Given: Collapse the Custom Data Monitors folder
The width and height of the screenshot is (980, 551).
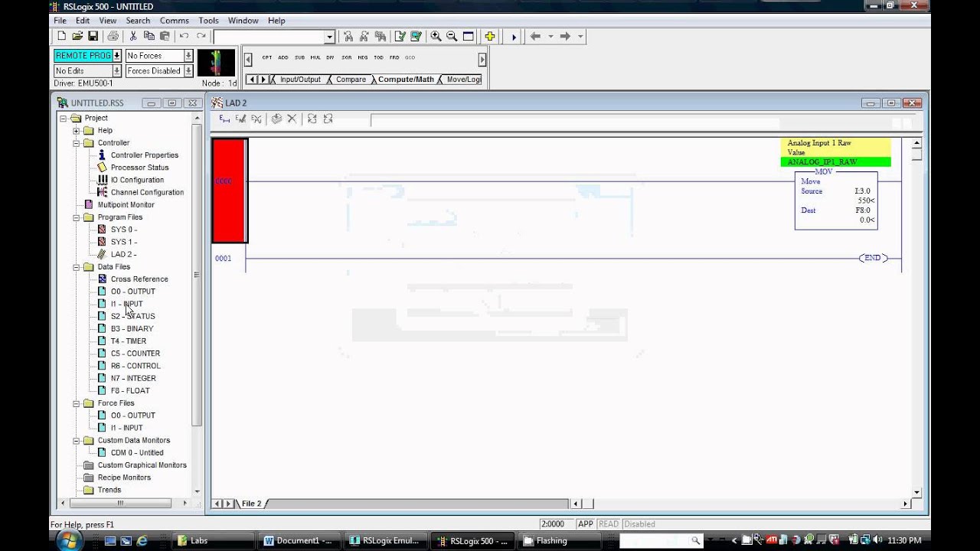Looking at the screenshot, I should [x=77, y=441].
